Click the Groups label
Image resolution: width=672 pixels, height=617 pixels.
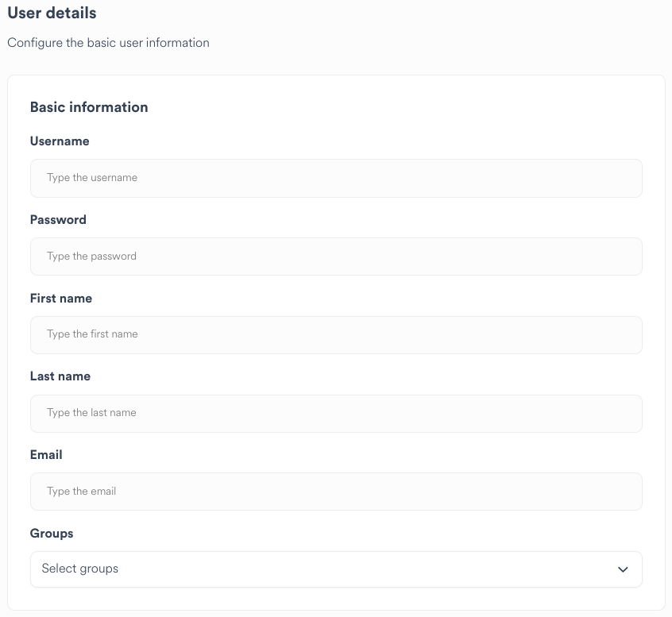pyautogui.click(x=52, y=533)
